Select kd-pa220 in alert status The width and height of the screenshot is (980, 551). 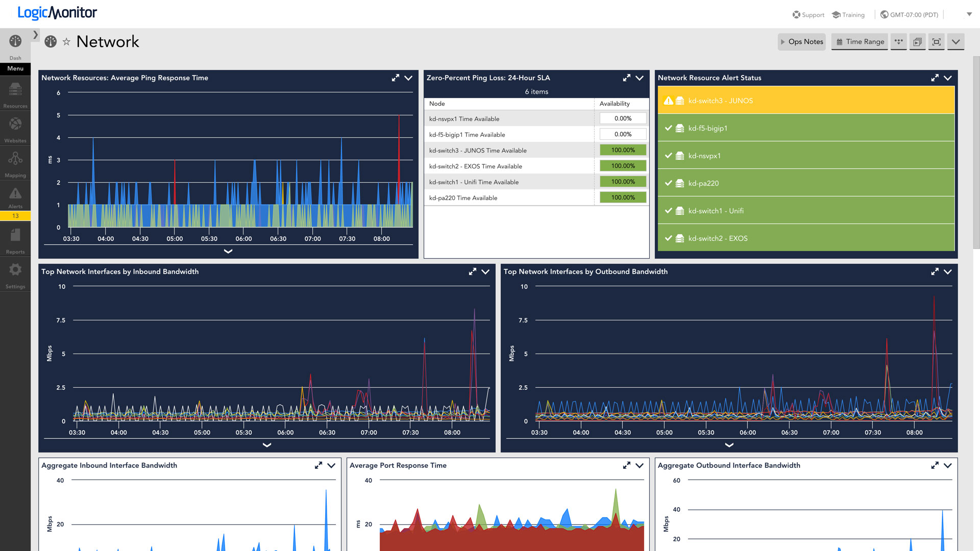pyautogui.click(x=806, y=183)
